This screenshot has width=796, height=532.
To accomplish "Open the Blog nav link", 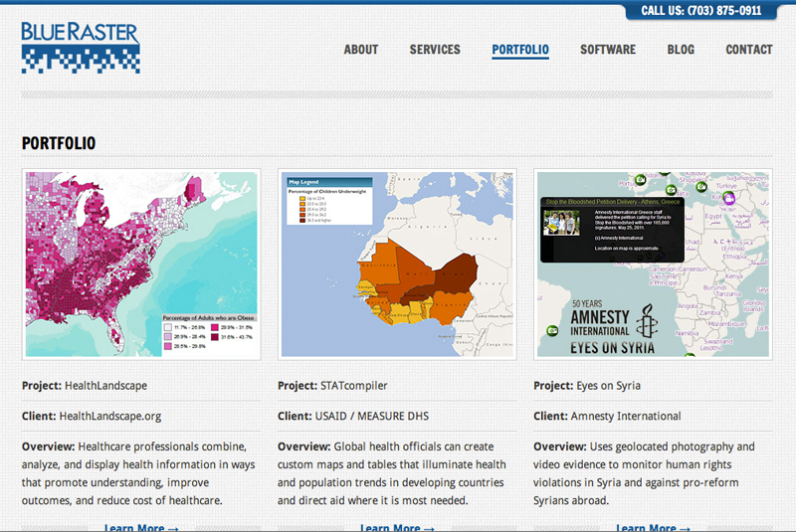I will click(x=681, y=50).
